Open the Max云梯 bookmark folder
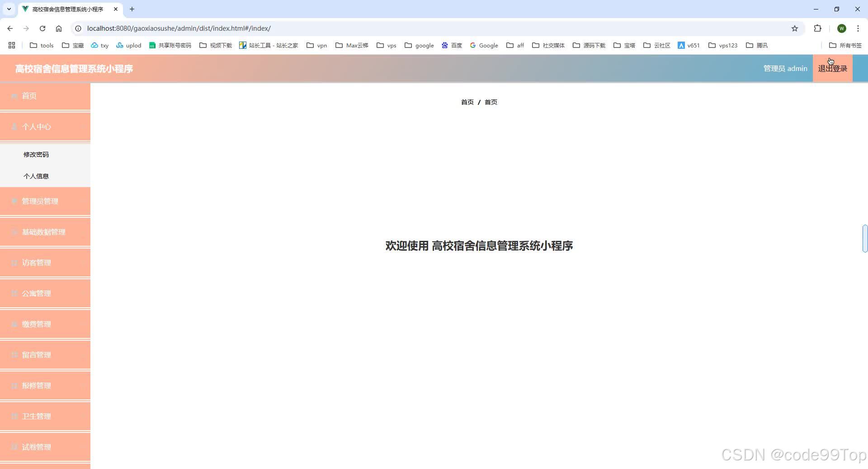This screenshot has width=868, height=469. tap(352, 45)
